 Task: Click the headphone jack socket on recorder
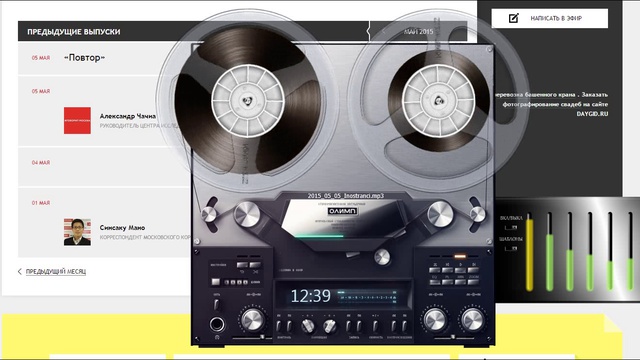(217, 324)
